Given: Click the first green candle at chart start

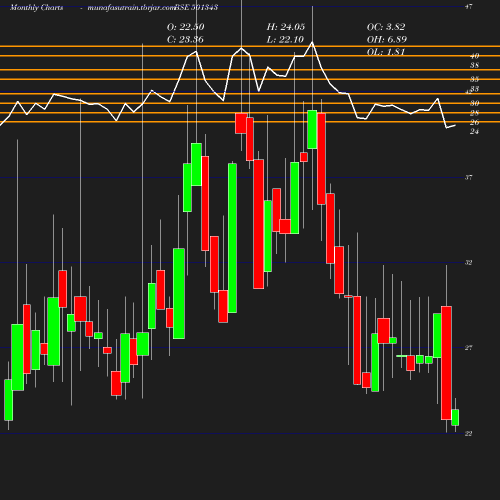Looking at the screenshot, I should (x=8, y=400).
